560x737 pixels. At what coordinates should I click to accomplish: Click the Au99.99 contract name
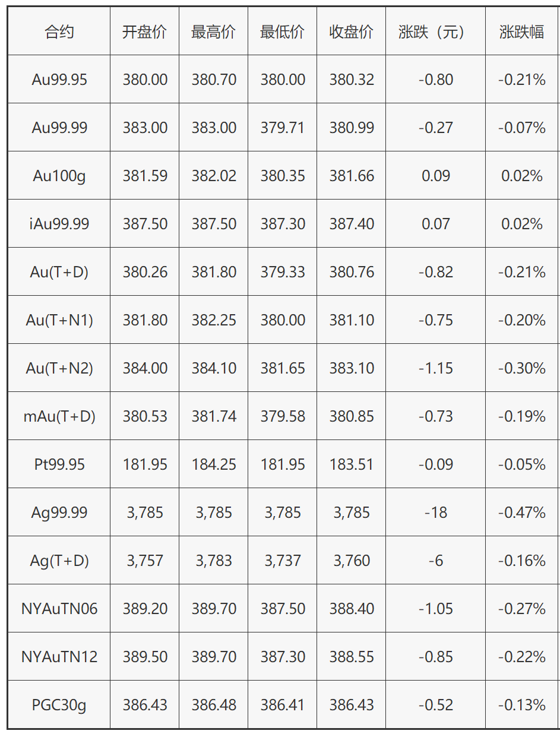pyautogui.click(x=59, y=128)
